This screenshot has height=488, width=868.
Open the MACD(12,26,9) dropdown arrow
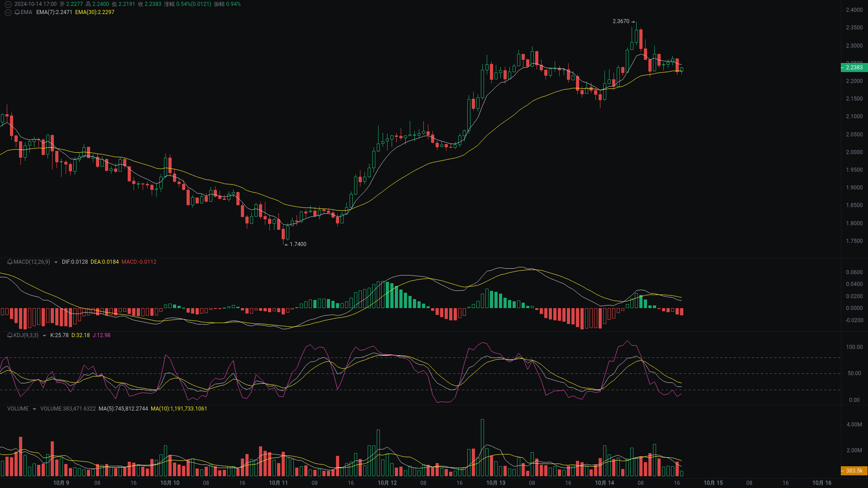click(56, 262)
